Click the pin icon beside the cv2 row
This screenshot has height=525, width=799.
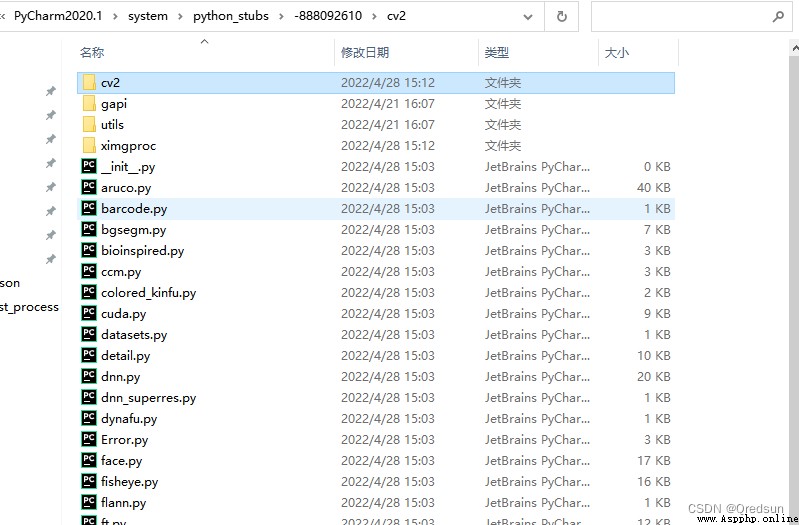click(50, 91)
